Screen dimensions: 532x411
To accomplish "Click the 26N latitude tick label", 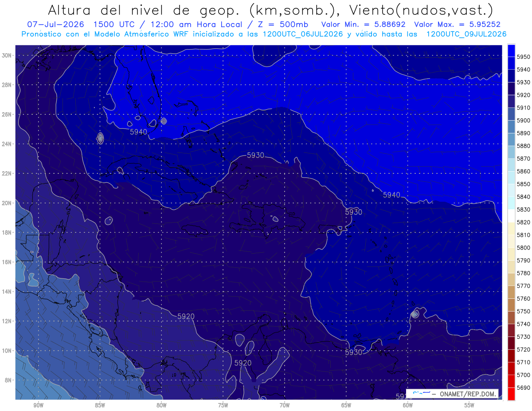I will click(7, 114).
